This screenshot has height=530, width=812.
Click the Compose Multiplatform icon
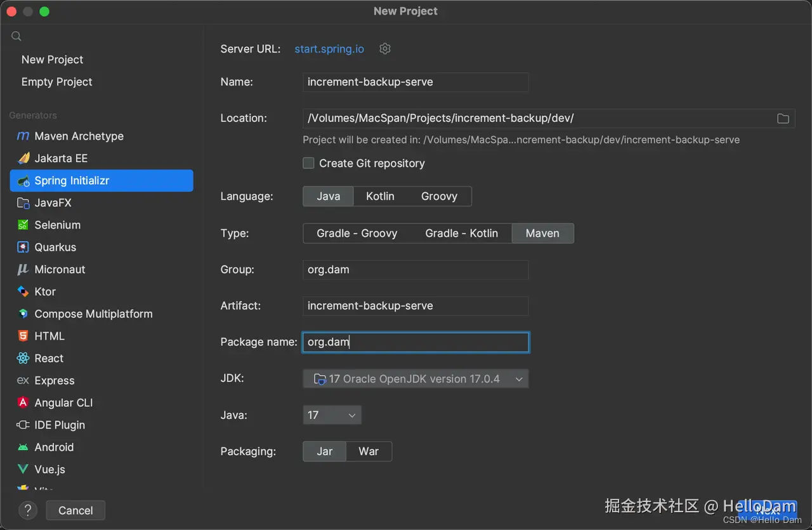23,314
